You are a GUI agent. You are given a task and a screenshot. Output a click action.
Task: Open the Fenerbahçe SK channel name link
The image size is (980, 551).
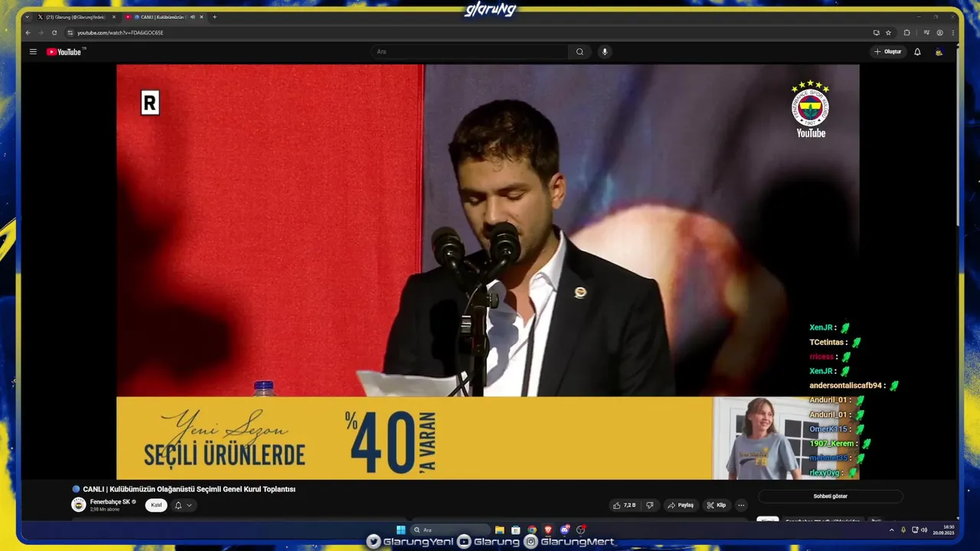(110, 502)
